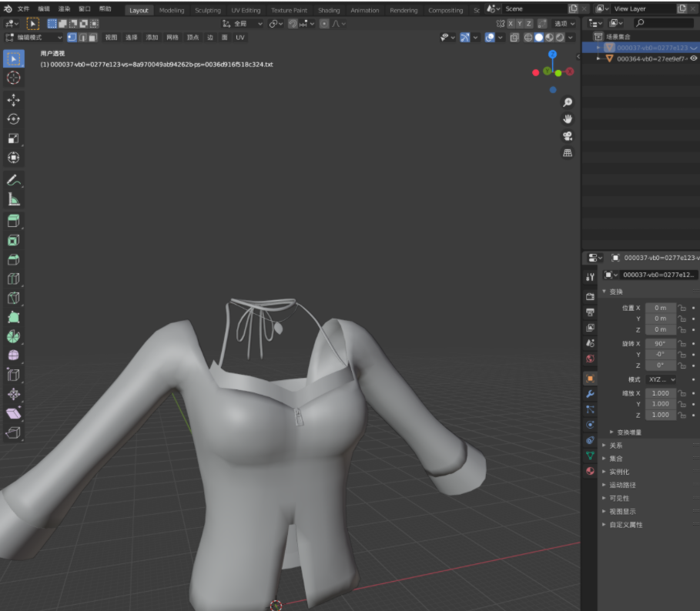This screenshot has height=611, width=700.
Task: Select the Spin tool
Action: pos(13,336)
